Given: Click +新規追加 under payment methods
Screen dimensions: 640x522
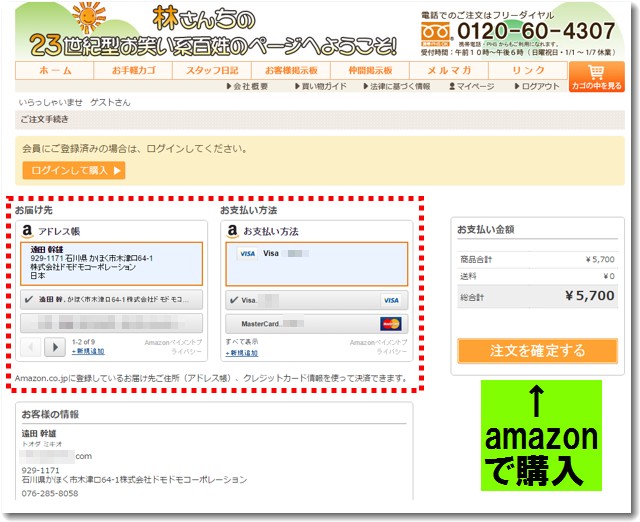Looking at the screenshot, I should [242, 353].
